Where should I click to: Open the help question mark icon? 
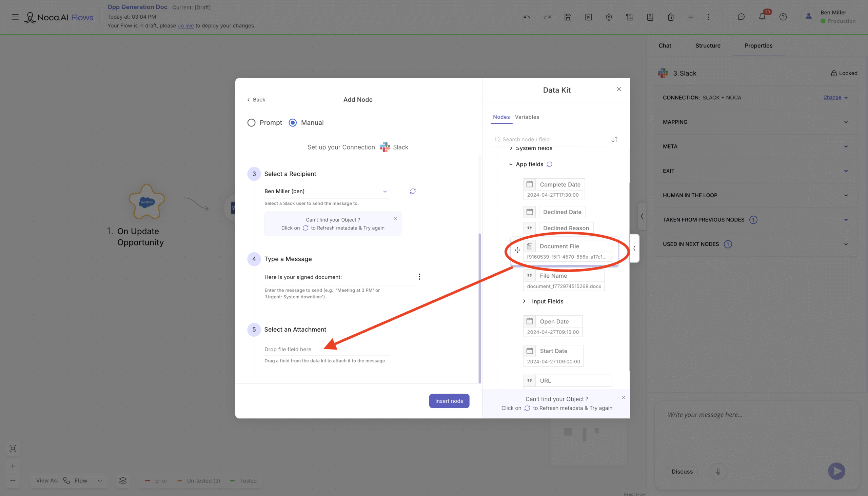[x=783, y=17]
